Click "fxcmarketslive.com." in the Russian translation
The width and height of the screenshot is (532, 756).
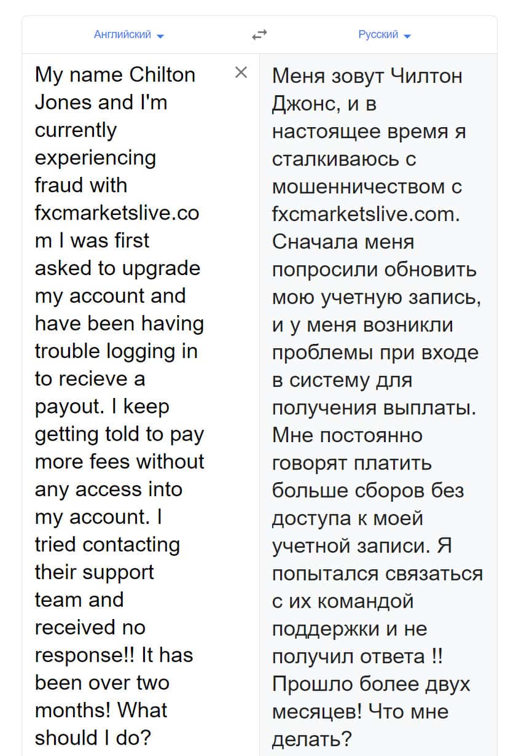[x=366, y=214]
